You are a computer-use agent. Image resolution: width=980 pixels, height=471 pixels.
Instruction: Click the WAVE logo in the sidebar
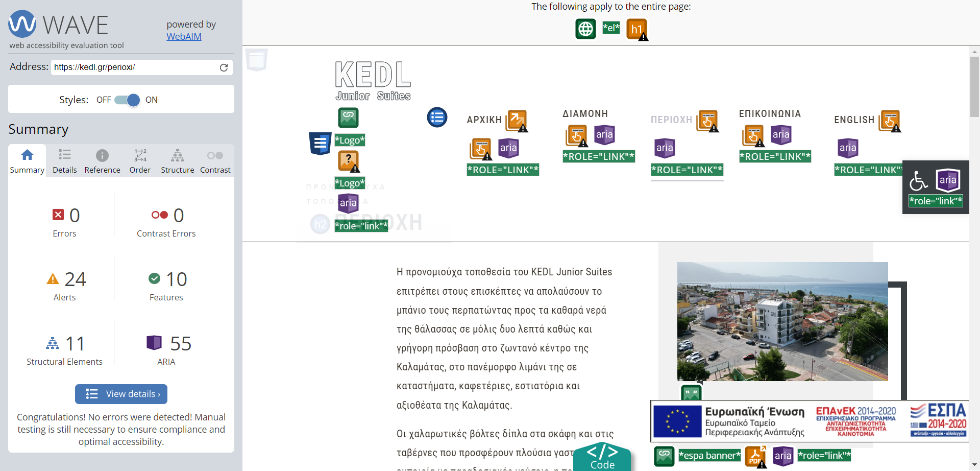click(59, 24)
